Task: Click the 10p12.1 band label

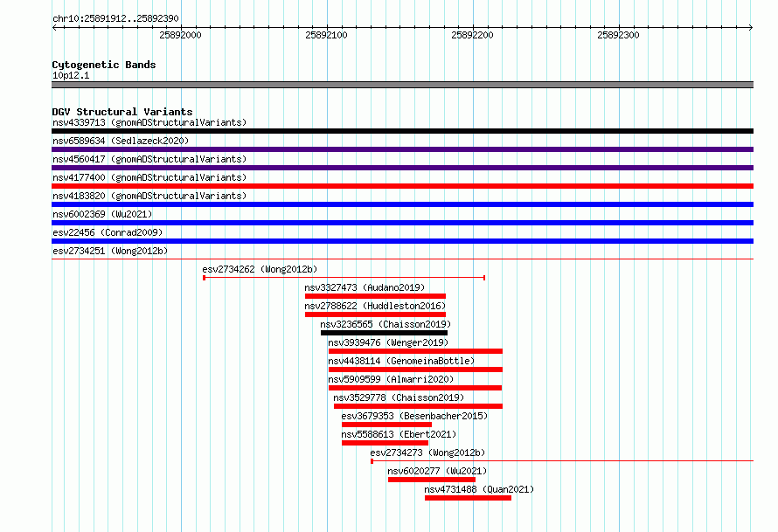Action: point(71,75)
